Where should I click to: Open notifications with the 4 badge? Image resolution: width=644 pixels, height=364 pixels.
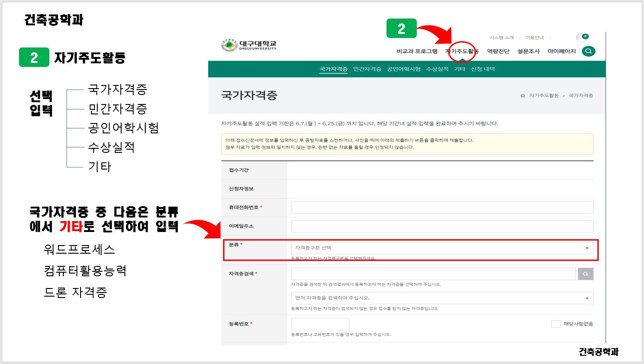(x=582, y=38)
